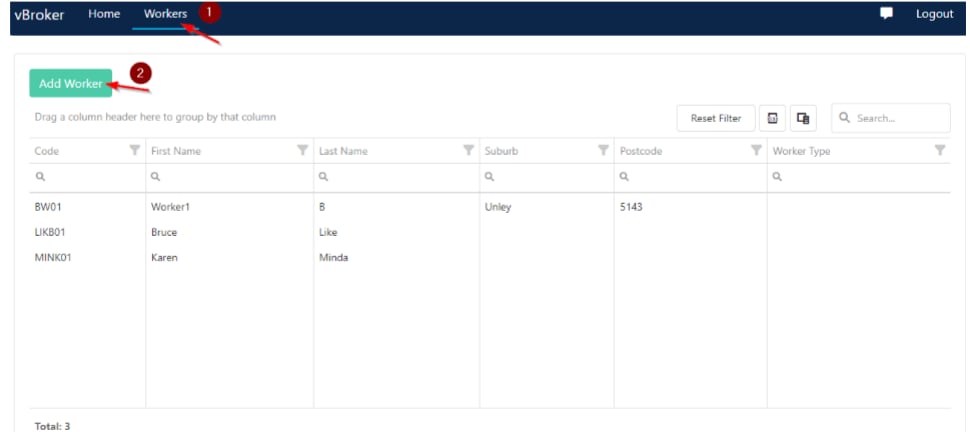Open the column chooser icon button
This screenshot has width=970, height=432.
point(803,118)
